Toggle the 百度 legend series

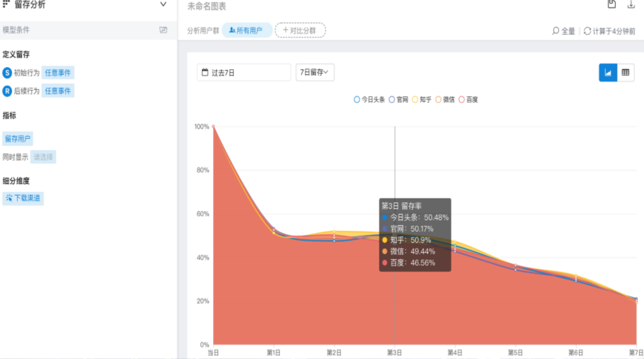click(468, 99)
